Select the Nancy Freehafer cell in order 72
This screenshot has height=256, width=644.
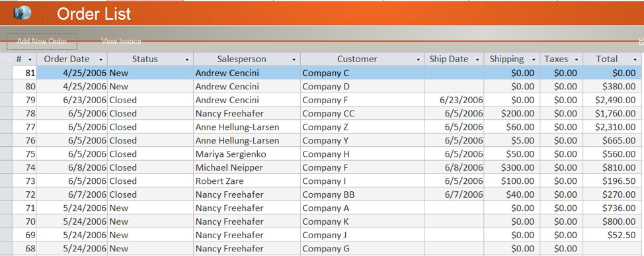click(x=247, y=194)
